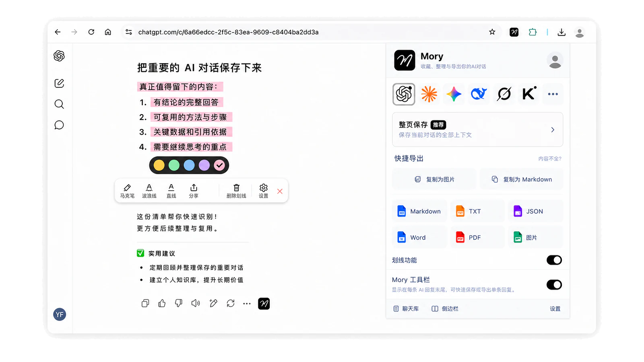Export as 图片 image
This screenshot has width=644, height=362.
click(x=536, y=237)
